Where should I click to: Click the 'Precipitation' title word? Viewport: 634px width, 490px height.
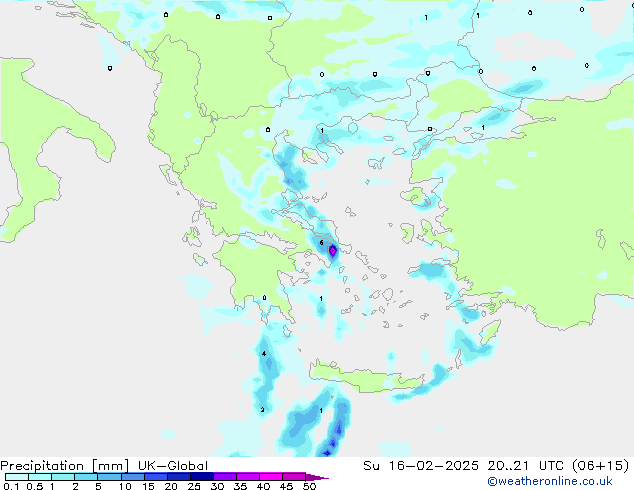pyautogui.click(x=42, y=466)
